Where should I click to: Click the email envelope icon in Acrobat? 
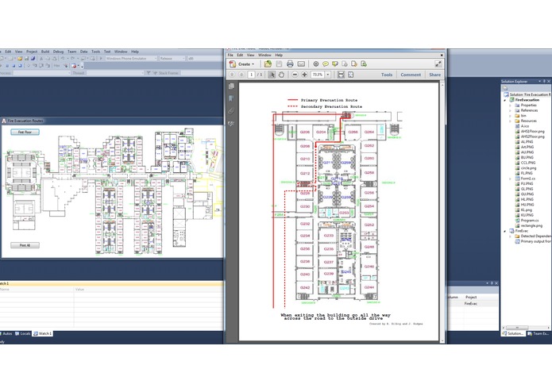coord(301,64)
